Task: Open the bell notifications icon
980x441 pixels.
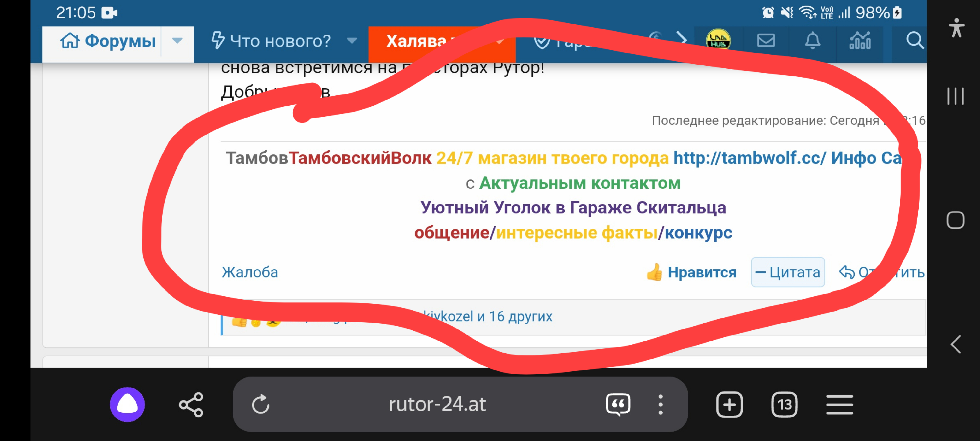Action: (x=812, y=40)
